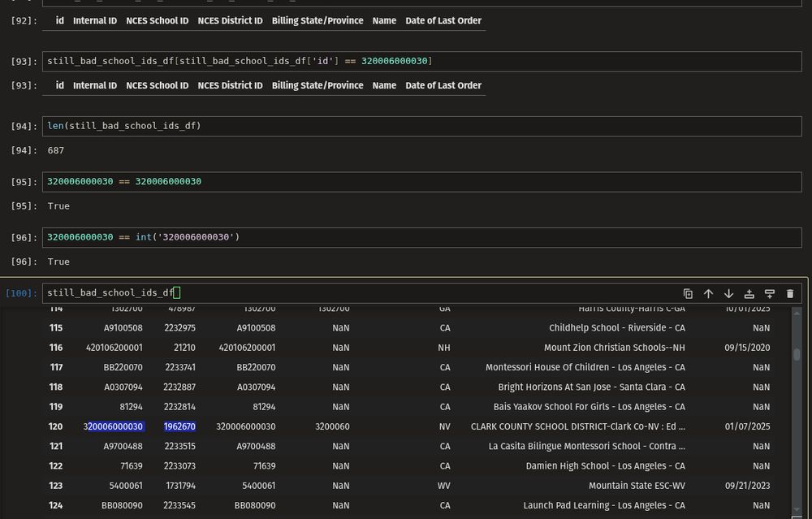Image resolution: width=812 pixels, height=519 pixels.
Task: Click the output value 687
Action: [x=55, y=150]
